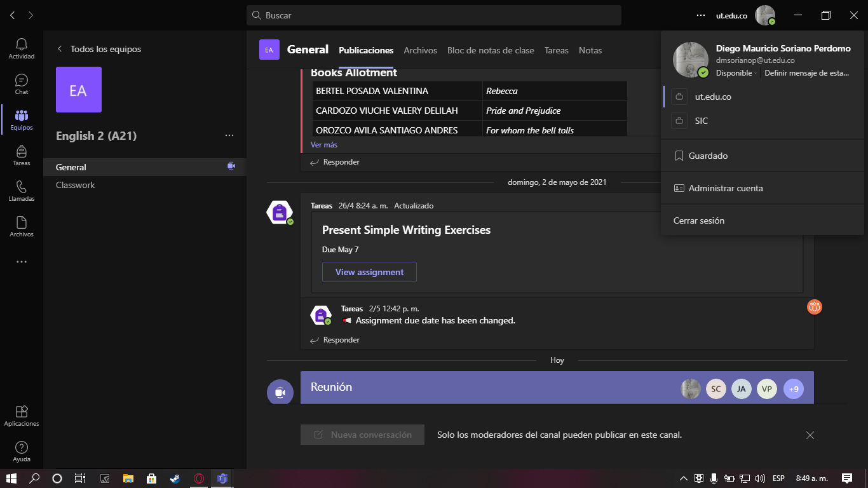Screen dimensions: 868x488
Task: Click Definir mensaje de estado
Action: click(806, 73)
